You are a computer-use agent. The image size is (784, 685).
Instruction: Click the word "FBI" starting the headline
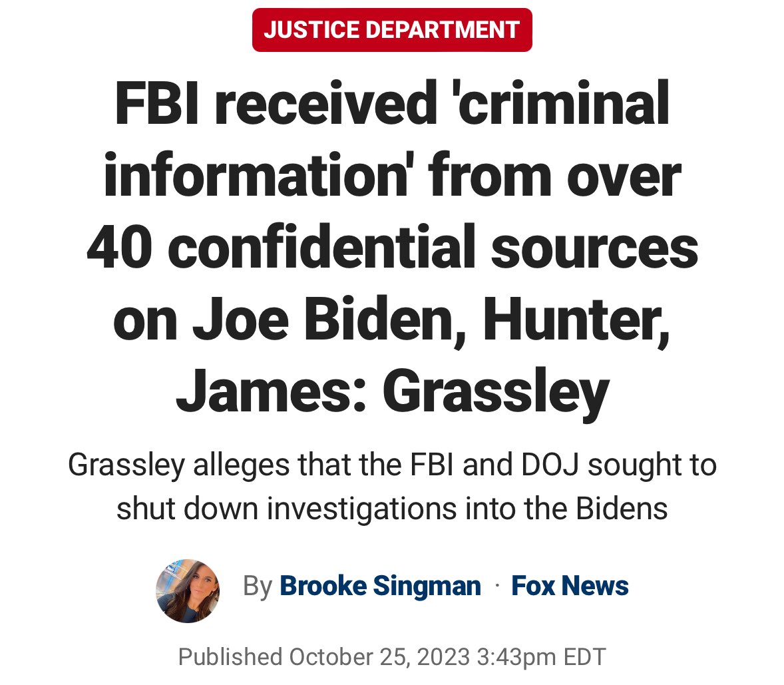[158, 105]
